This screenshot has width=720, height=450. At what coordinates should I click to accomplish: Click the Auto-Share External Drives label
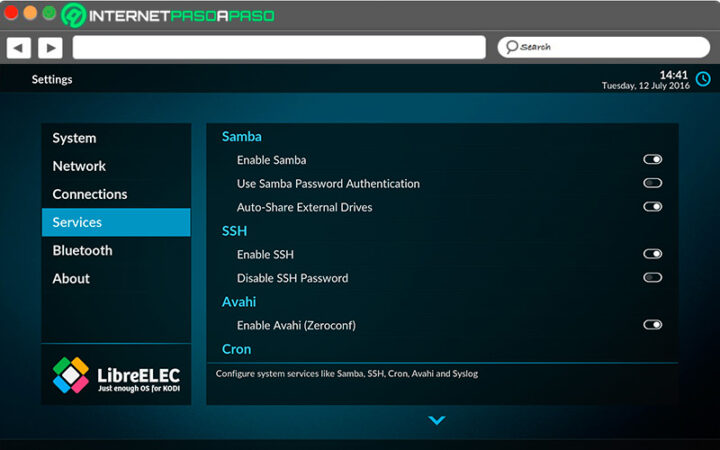pos(304,207)
